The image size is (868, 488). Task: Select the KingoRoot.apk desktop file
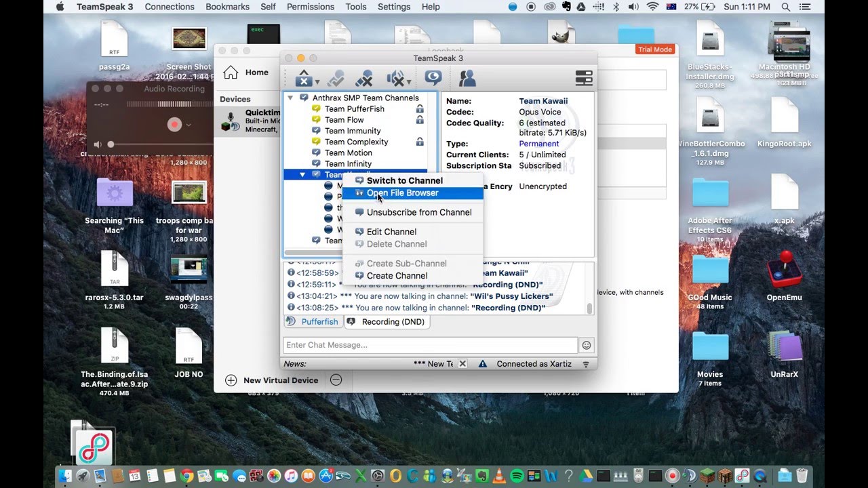(785, 122)
